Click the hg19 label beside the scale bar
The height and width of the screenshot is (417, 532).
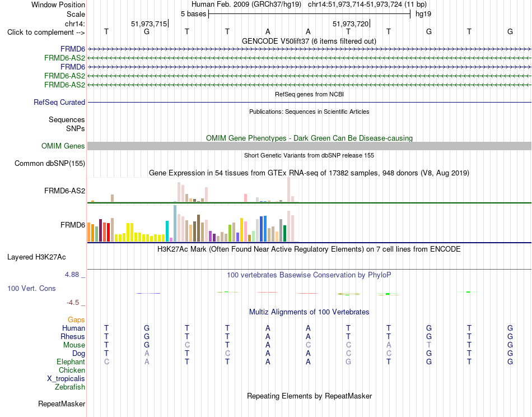pos(423,14)
